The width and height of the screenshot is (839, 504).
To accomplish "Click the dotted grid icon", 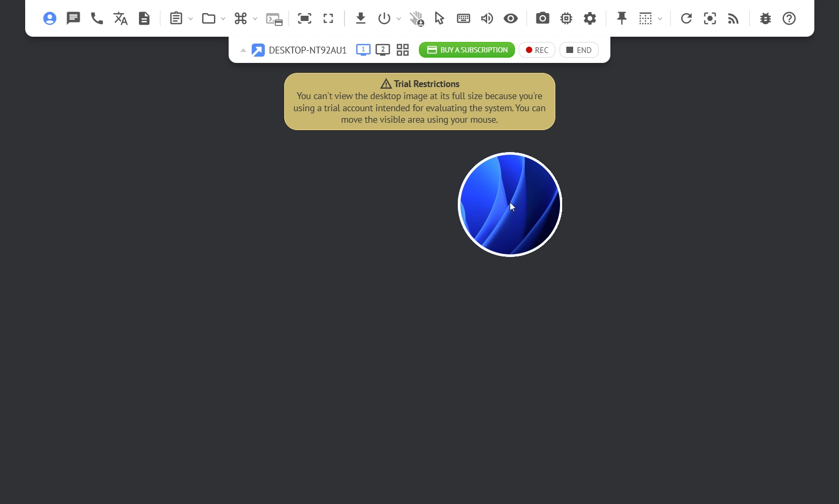I will [646, 19].
